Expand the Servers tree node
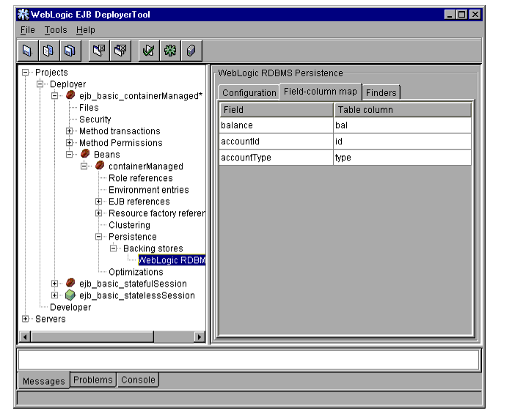 pos(26,319)
